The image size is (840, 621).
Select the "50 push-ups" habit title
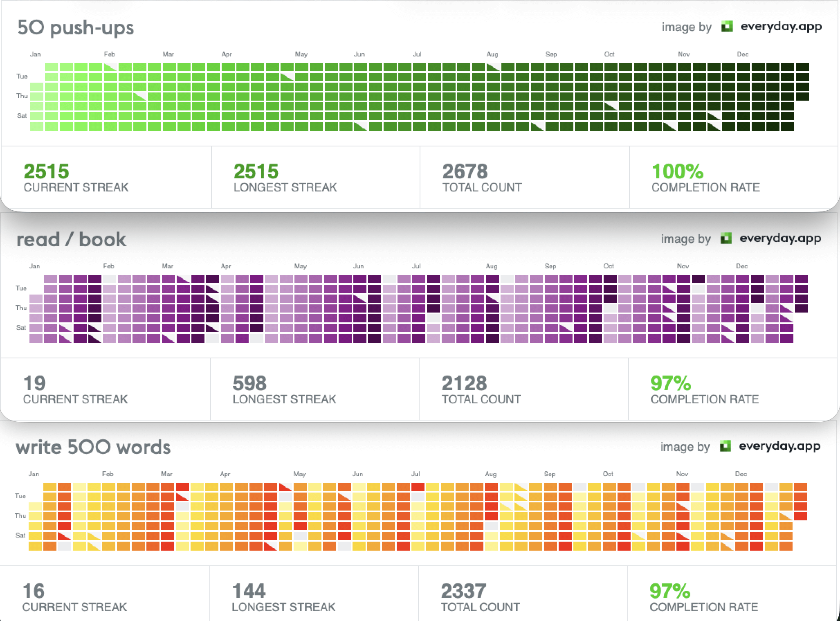(76, 28)
